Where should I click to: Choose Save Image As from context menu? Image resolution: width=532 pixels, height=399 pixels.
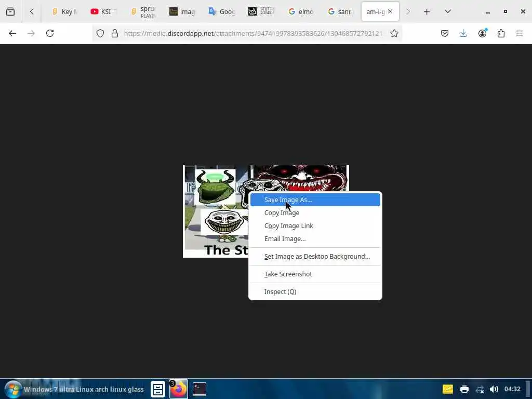(315, 200)
